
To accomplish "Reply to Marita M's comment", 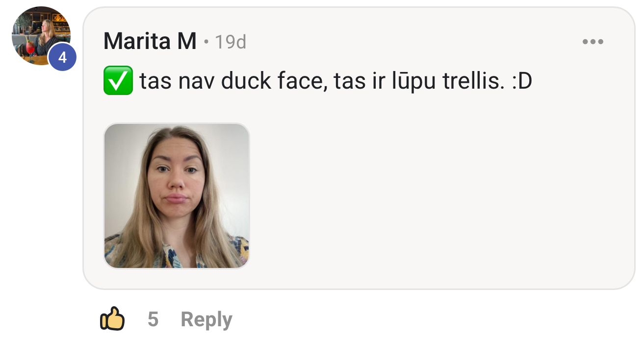I will coord(206,320).
